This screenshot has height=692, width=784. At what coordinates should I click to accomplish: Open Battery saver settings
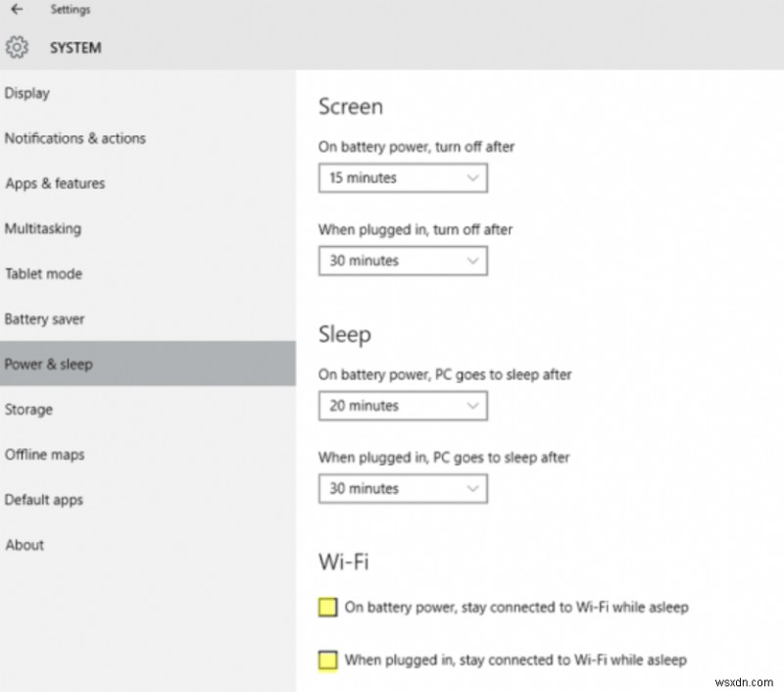[x=44, y=319]
